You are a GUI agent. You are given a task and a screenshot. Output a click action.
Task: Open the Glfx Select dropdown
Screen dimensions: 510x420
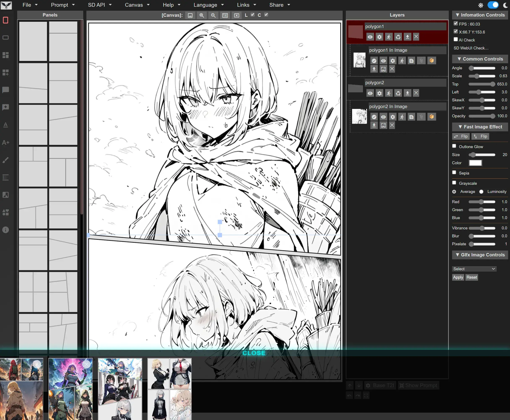tap(474, 269)
